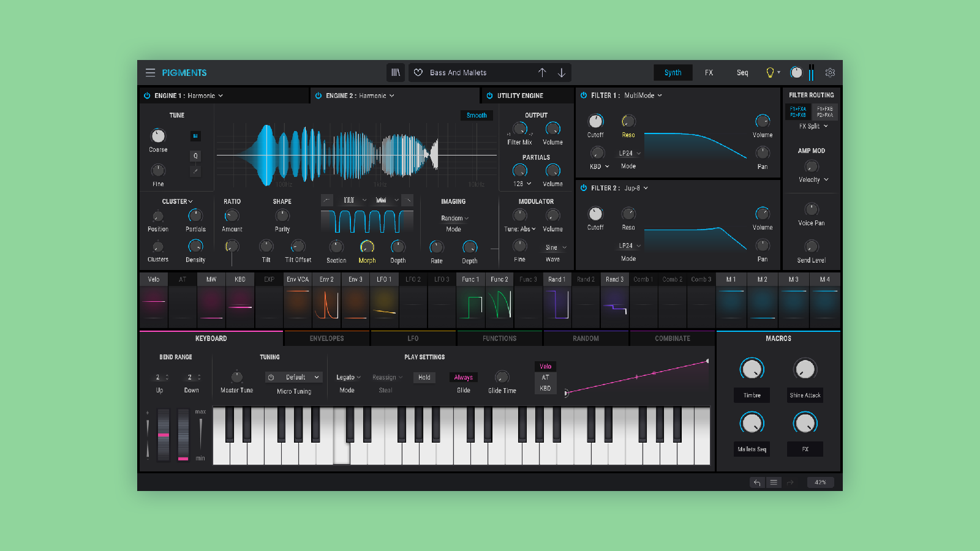Viewport: 980px width, 551px height.
Task: Load previous preset with up arrow
Action: pos(542,72)
